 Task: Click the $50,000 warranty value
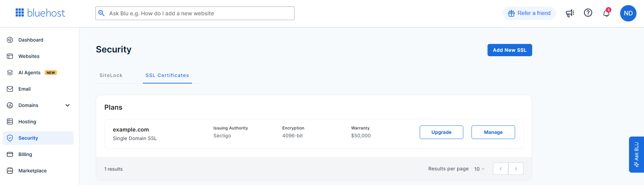click(361, 136)
